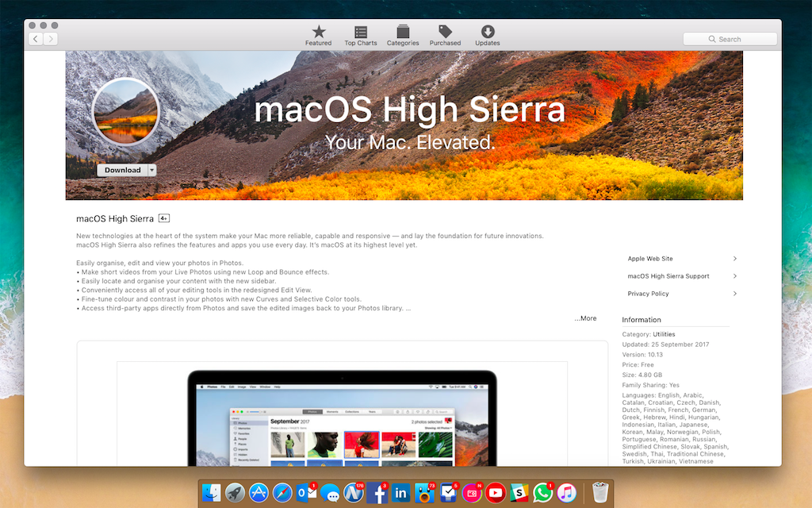This screenshot has height=508, width=812.
Task: Click the back navigation arrow
Action: pos(36,39)
